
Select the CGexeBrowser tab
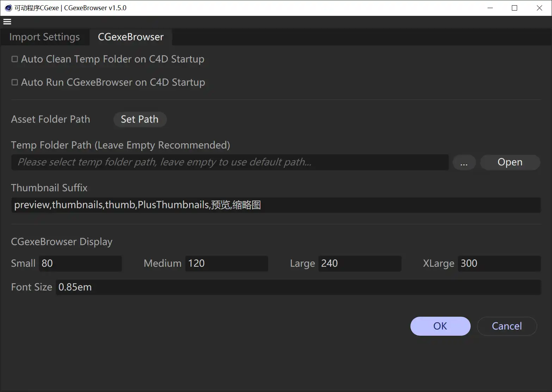(131, 37)
